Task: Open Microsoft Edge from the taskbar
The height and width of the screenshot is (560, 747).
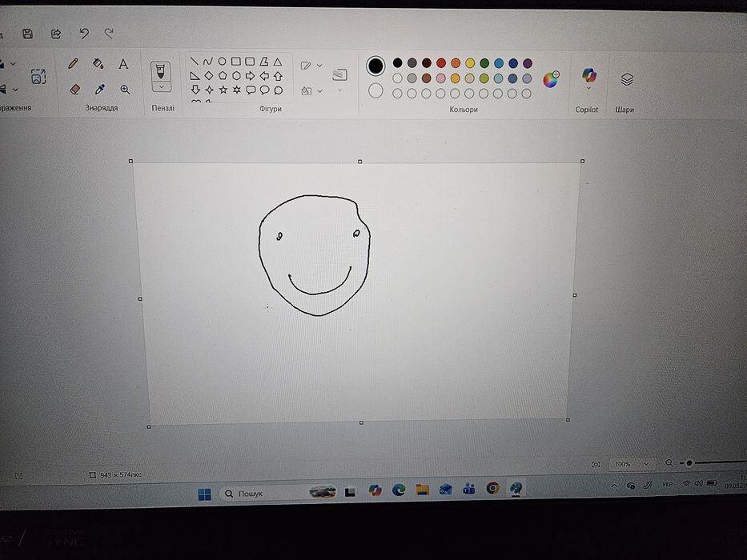Action: (x=398, y=490)
